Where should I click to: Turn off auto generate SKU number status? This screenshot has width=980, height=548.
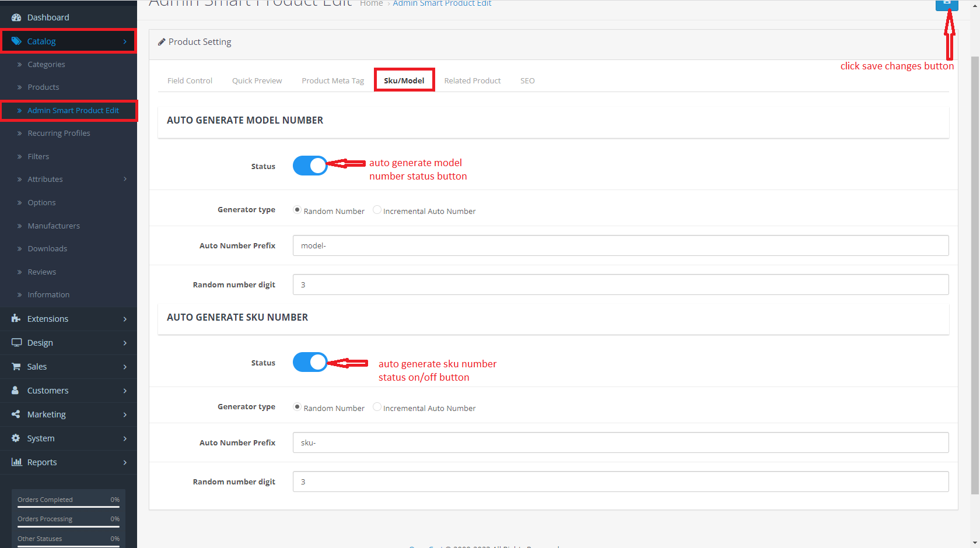click(310, 362)
